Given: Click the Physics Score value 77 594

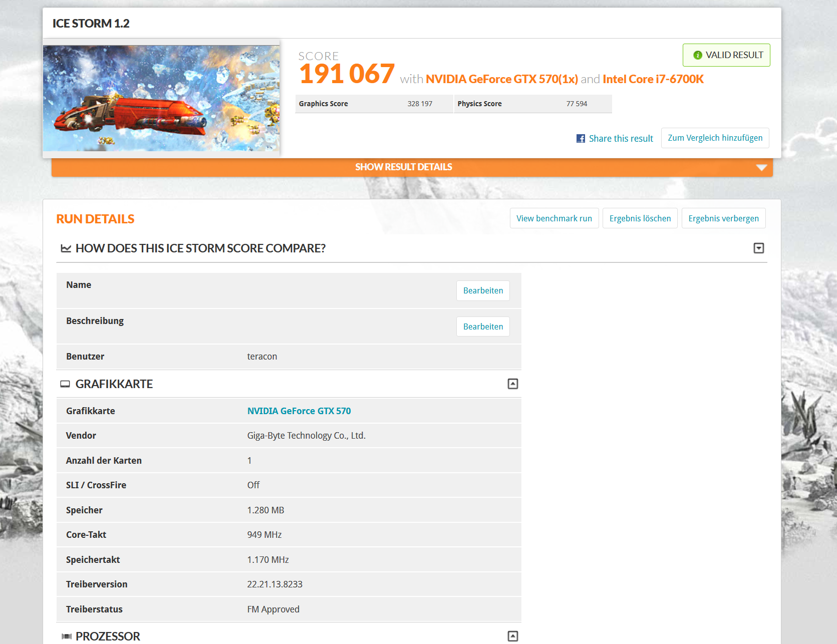Looking at the screenshot, I should (x=577, y=104).
